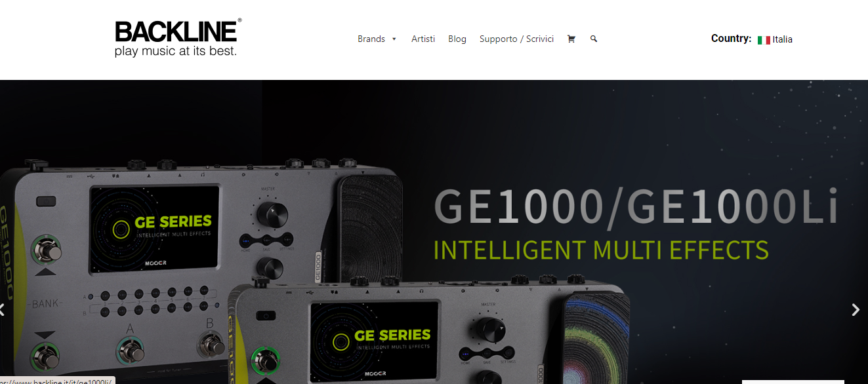868x384 pixels.
Task: Open the Artisti page
Action: click(423, 39)
